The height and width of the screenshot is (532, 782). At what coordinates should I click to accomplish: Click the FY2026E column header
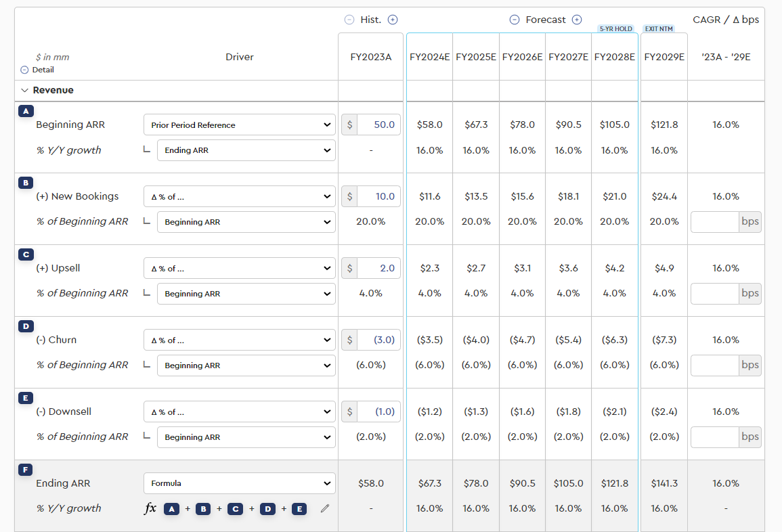(x=522, y=57)
